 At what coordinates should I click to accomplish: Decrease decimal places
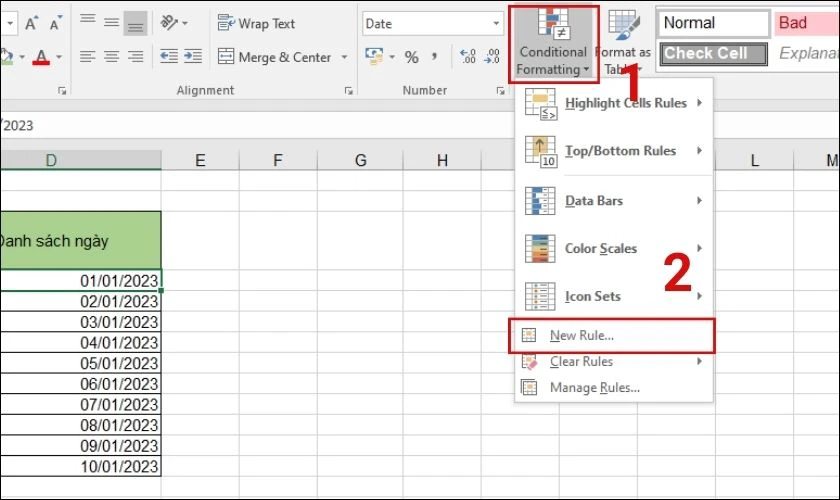pyautogui.click(x=492, y=56)
